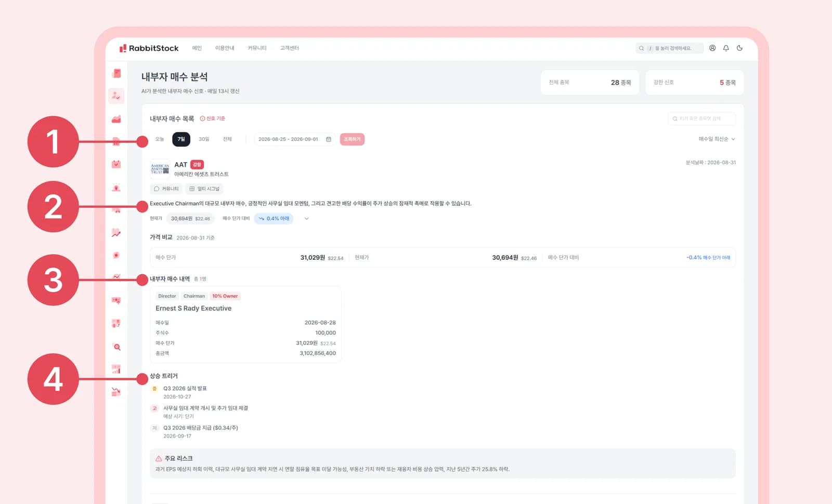Open the calendar-check sidebar icon

coord(116,164)
